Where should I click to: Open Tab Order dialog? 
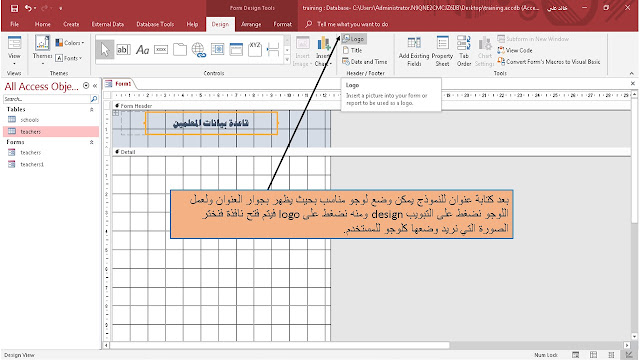coord(464,51)
